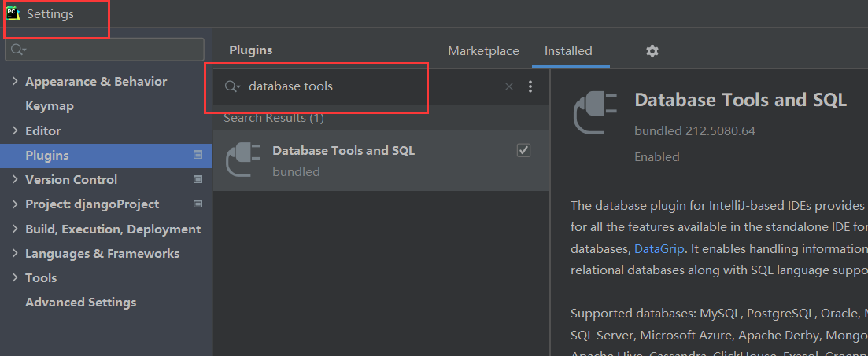Viewport: 868px width, 356px height.
Task: Open the plugins gear options menu
Action: pos(652,51)
